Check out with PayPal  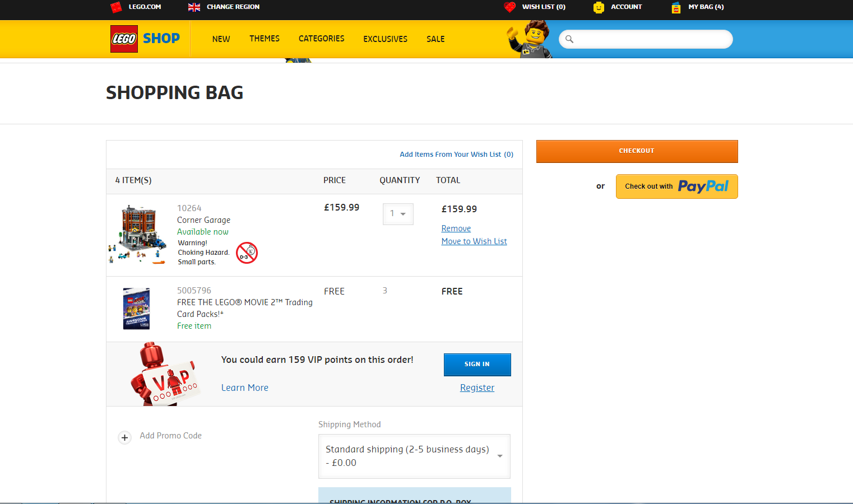click(677, 186)
